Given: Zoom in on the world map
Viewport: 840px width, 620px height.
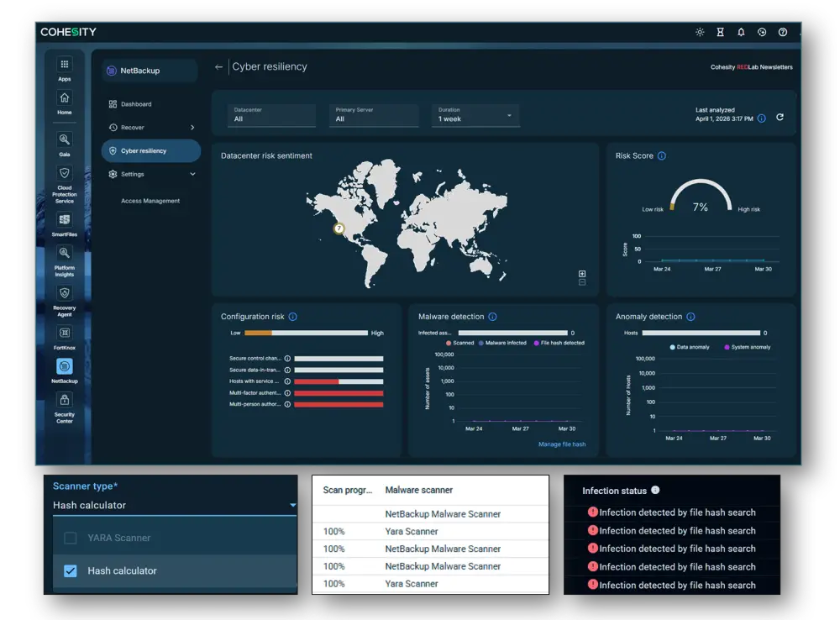Looking at the screenshot, I should click(582, 274).
